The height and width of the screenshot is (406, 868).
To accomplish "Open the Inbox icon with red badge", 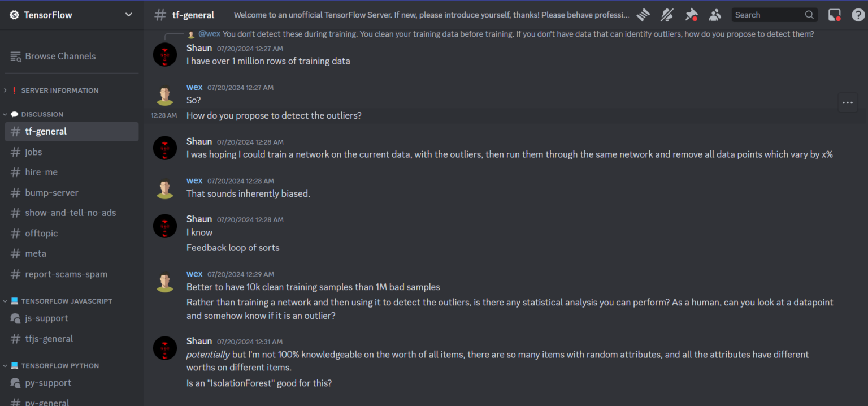I will [835, 15].
